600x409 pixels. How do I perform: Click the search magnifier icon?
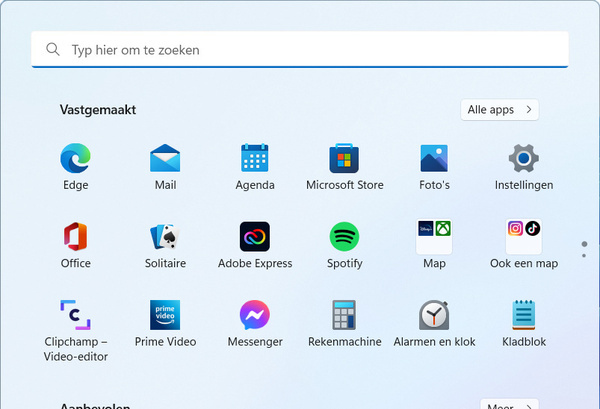coord(53,49)
